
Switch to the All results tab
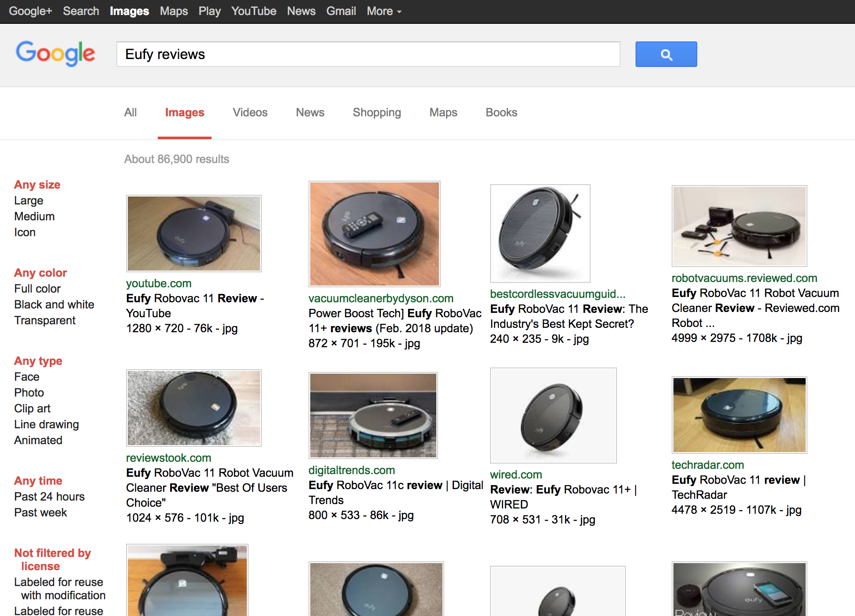(x=130, y=112)
